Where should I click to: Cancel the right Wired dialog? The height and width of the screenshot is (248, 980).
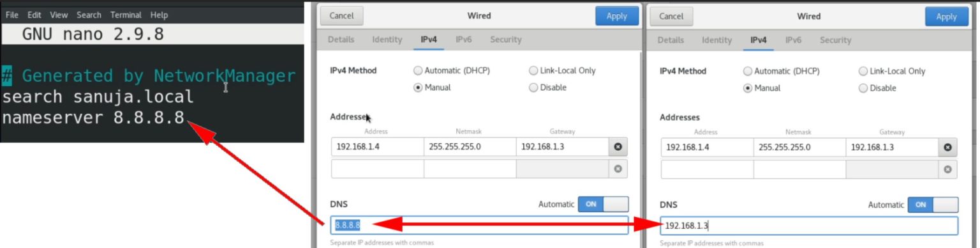(x=671, y=16)
